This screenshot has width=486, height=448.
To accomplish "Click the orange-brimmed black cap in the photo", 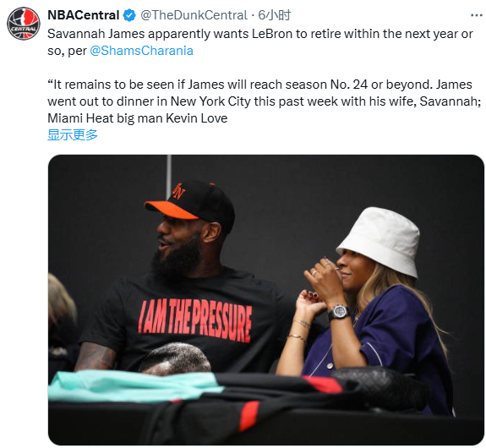I will click(x=190, y=204).
